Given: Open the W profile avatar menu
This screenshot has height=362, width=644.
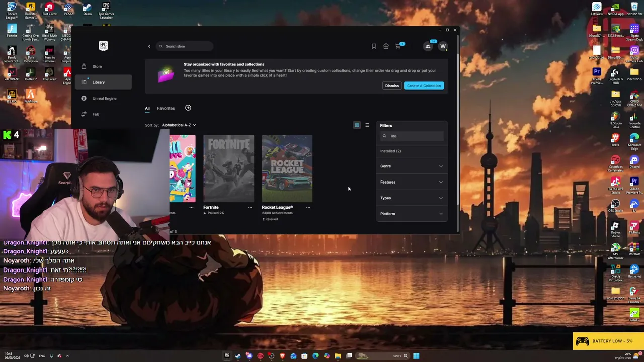Looking at the screenshot, I should 443,46.
